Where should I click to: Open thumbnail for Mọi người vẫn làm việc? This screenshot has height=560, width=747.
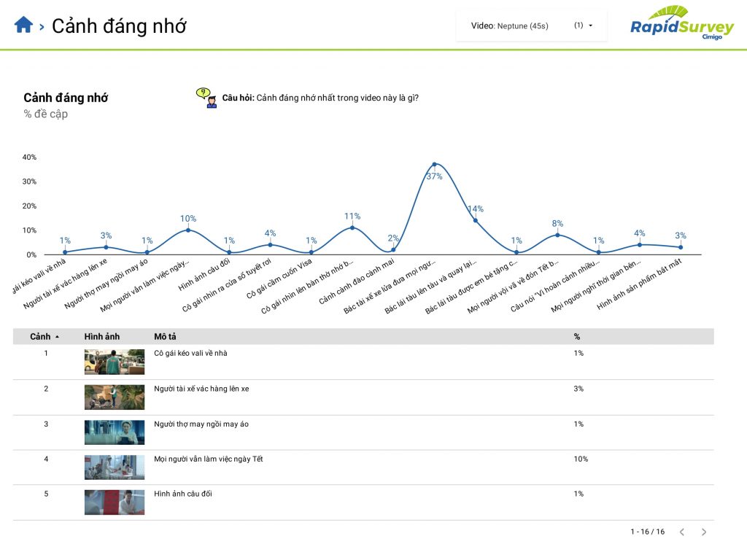pos(115,467)
